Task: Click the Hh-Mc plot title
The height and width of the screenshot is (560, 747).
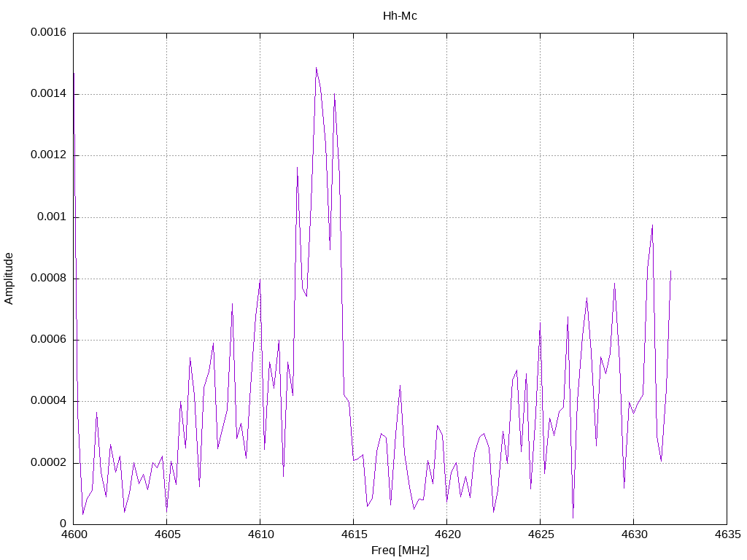Action: (400, 16)
